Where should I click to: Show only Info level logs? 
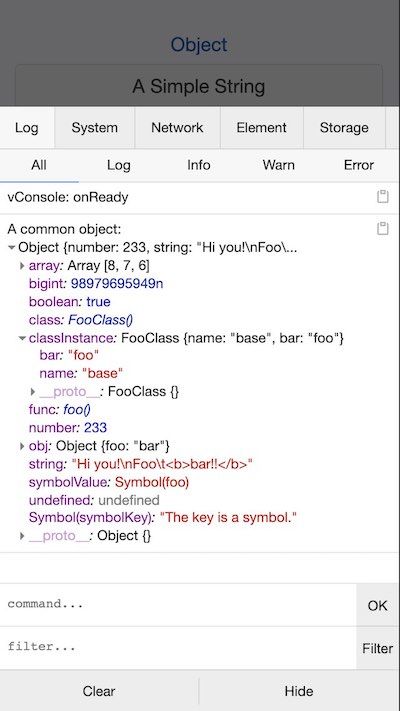point(199,165)
